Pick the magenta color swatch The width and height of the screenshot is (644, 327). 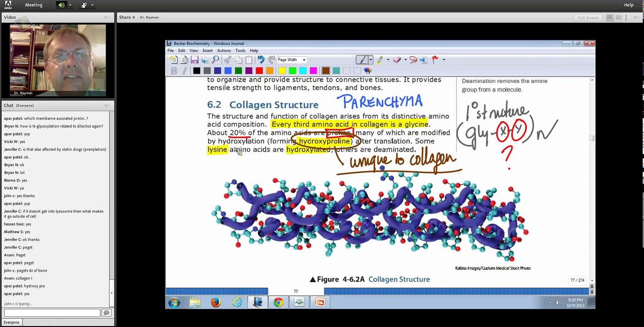[313, 71]
